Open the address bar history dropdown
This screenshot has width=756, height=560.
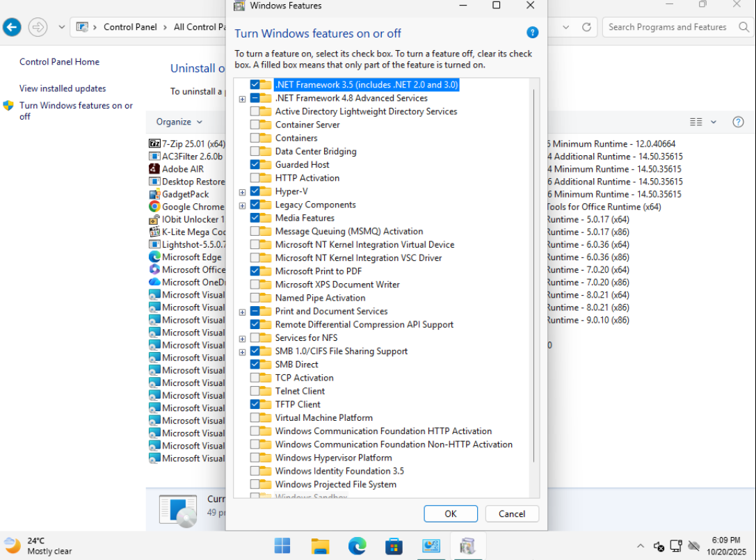566,27
